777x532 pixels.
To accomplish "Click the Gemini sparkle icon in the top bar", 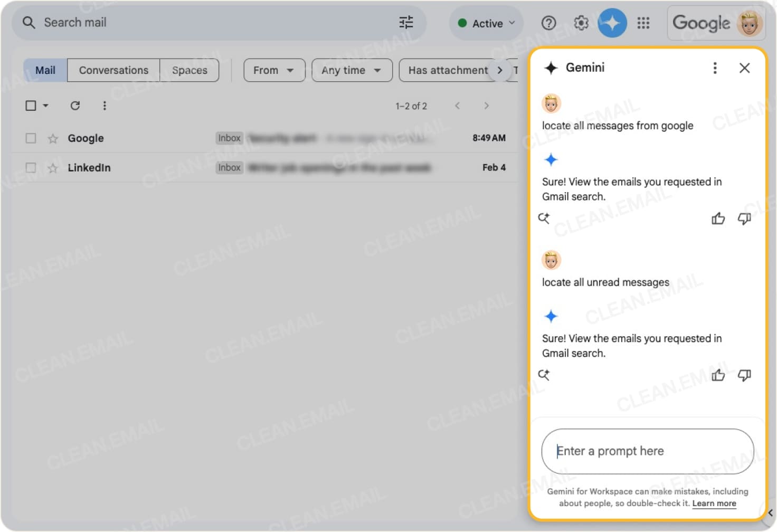I will [612, 23].
